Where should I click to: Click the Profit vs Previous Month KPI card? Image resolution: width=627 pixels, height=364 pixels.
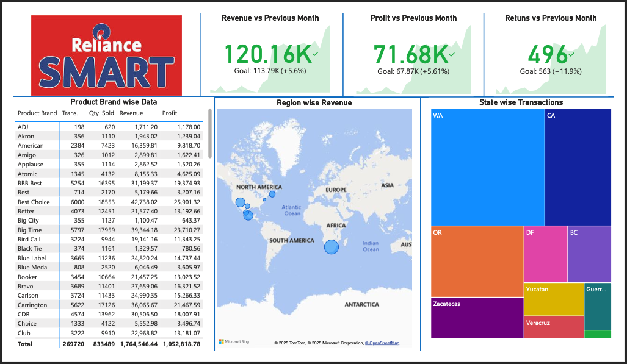(413, 54)
